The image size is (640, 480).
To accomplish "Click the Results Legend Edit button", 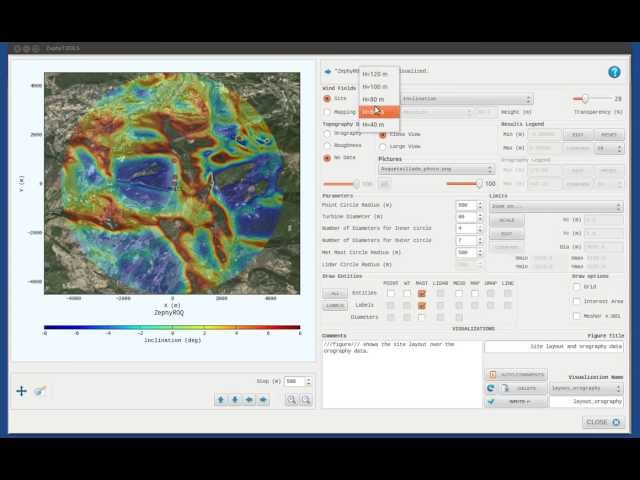I will pyautogui.click(x=578, y=135).
